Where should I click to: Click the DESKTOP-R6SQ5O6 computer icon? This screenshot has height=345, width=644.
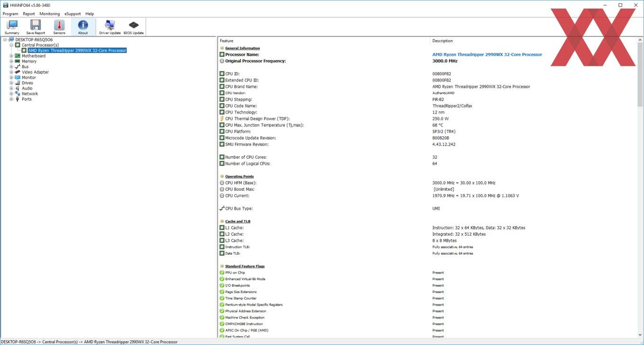[x=11, y=40]
